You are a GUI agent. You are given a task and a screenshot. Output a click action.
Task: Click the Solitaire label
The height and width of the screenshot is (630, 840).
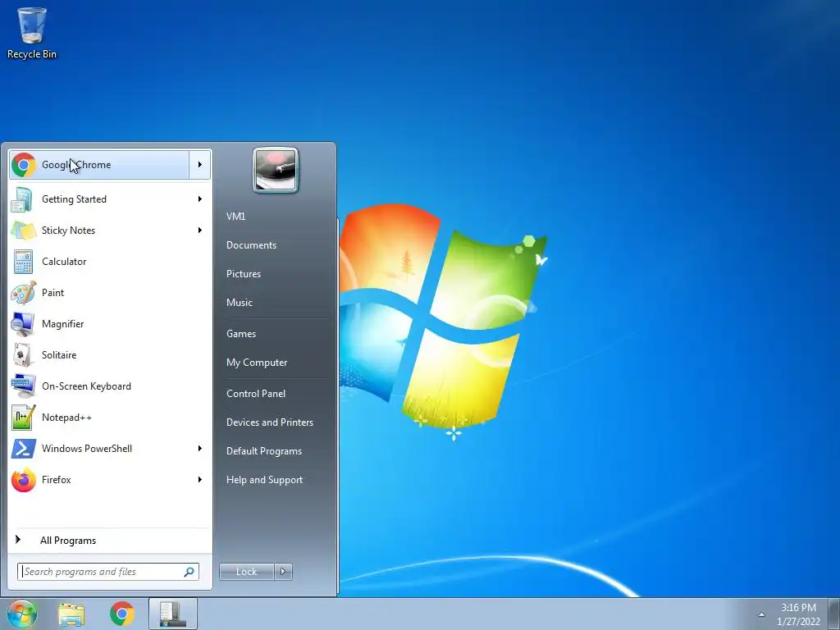click(x=59, y=355)
